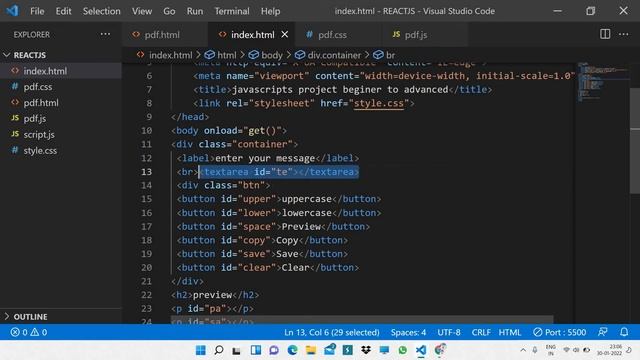Click line number 10 in the gutter

pos(147,131)
